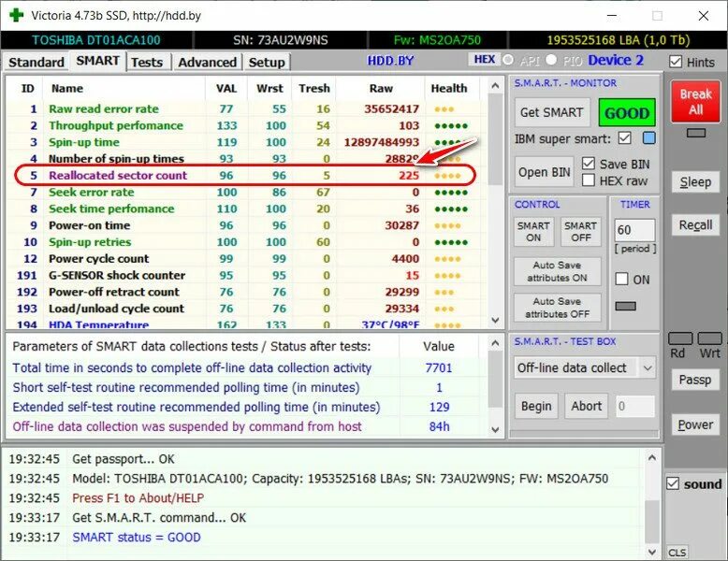Select the API radio button
This screenshot has height=561, width=728.
508,60
